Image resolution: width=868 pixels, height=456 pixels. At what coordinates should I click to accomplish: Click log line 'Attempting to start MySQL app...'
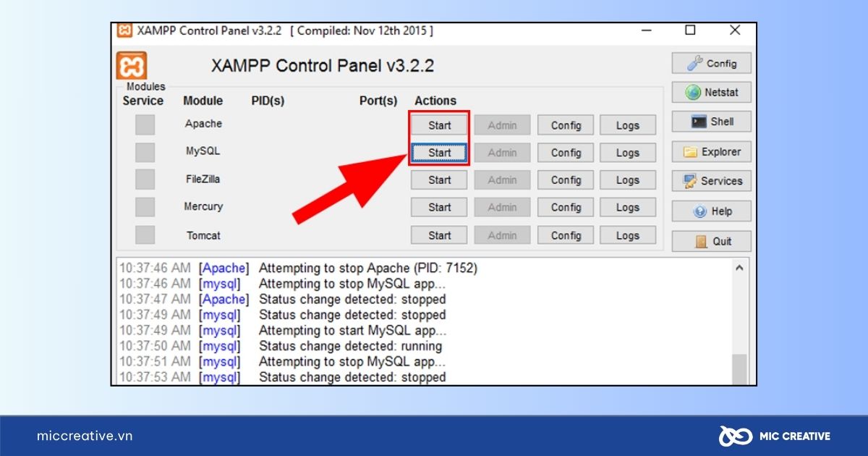pos(352,331)
